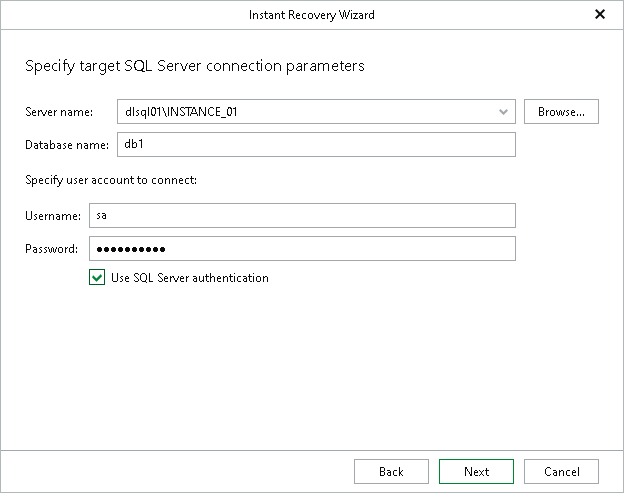Focus the Database name field containing db1
Screen dimensions: 624x493
coord(316,144)
